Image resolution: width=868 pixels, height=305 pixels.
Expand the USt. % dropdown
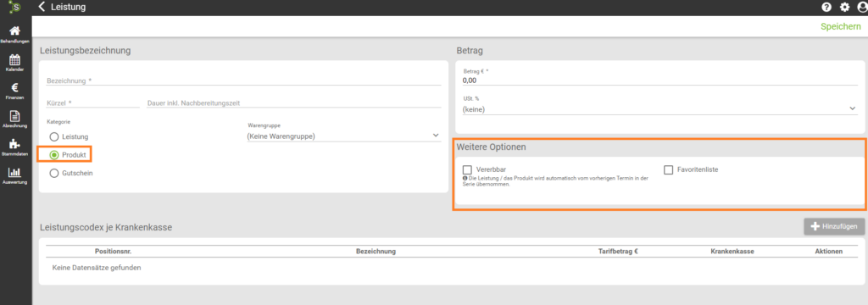(x=659, y=109)
